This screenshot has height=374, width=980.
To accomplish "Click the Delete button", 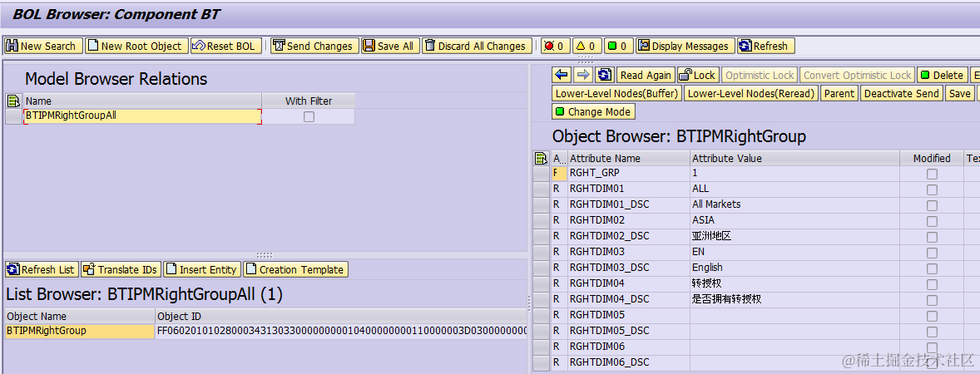I will pos(943,75).
